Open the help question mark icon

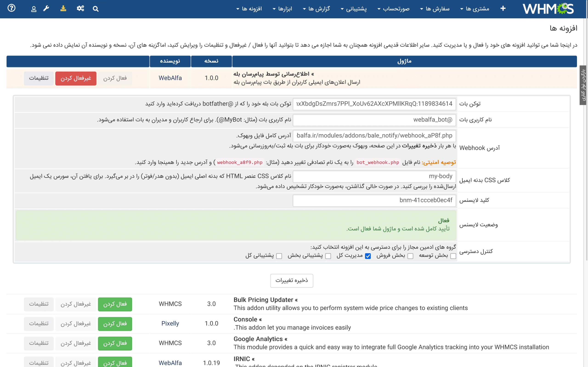point(11,8)
